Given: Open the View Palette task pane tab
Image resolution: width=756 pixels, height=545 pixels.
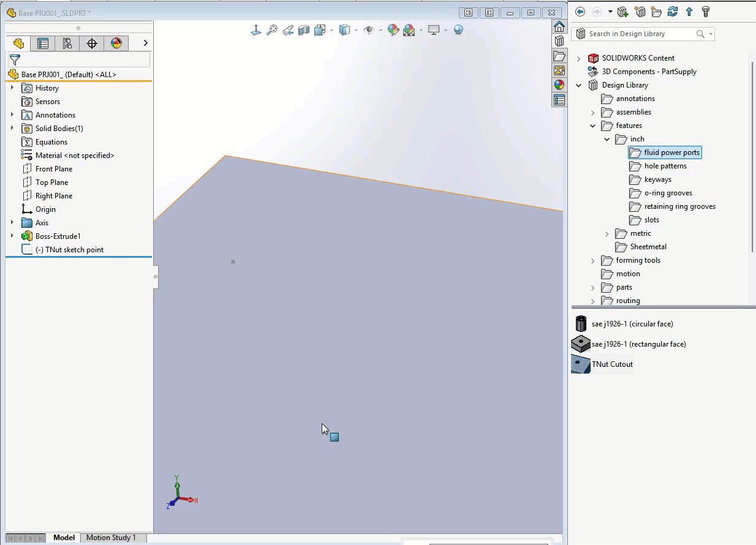Looking at the screenshot, I should 559,70.
